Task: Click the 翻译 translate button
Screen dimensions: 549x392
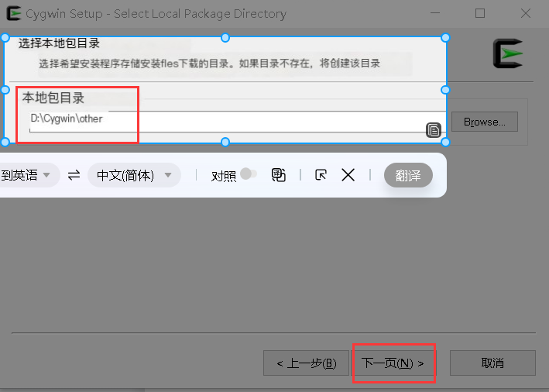Action: (408, 175)
